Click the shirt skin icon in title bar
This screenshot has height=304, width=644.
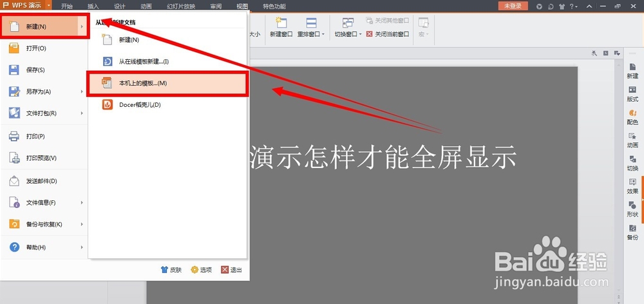[562, 6]
